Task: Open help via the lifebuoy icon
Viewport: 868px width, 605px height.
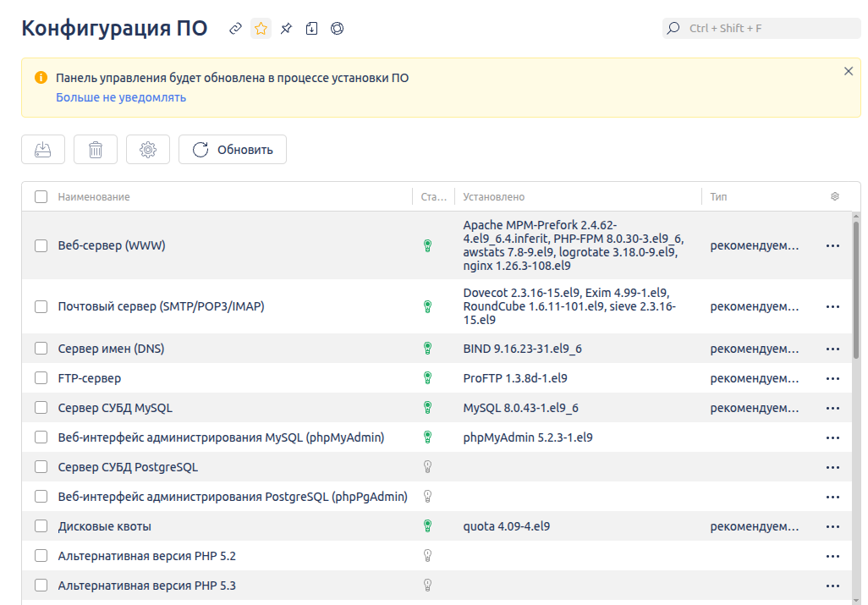Action: [337, 29]
